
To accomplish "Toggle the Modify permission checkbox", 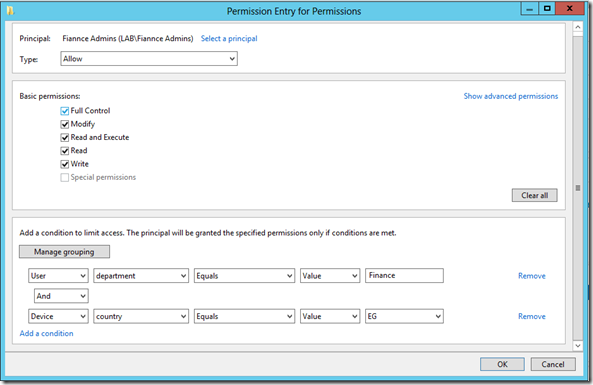I will click(65, 124).
